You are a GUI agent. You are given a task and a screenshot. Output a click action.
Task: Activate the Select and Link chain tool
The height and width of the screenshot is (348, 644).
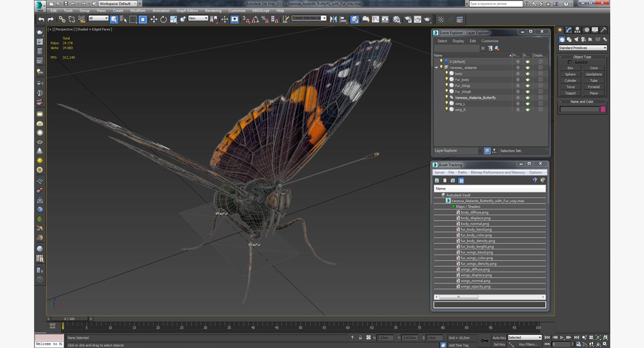tap(62, 19)
